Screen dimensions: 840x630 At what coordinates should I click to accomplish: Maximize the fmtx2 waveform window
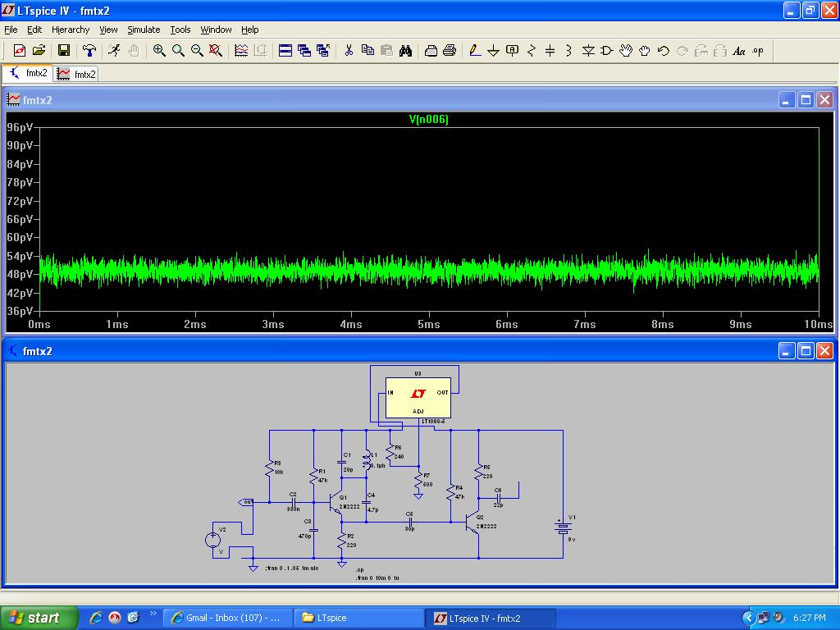click(806, 99)
